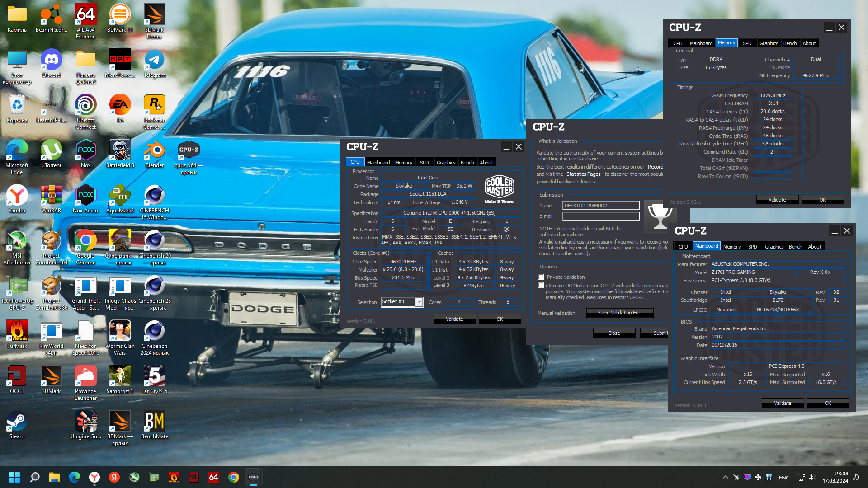Click the e-mail input field
Screen dimensions: 868x488
pyautogui.click(x=600, y=216)
